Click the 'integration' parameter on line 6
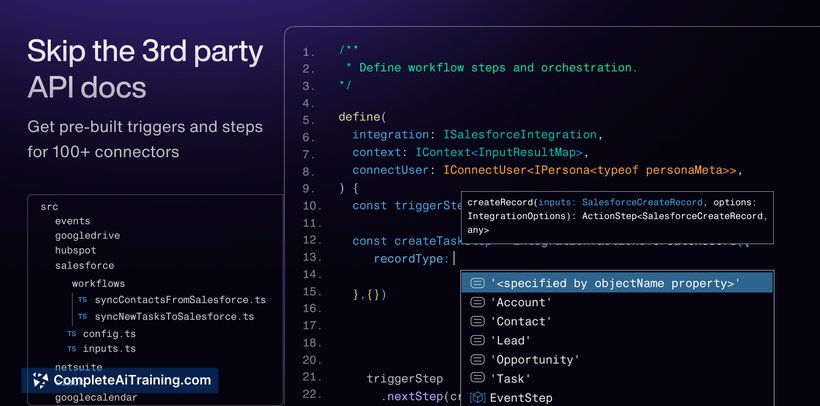Viewport: 820px width, 406px height. (x=391, y=135)
